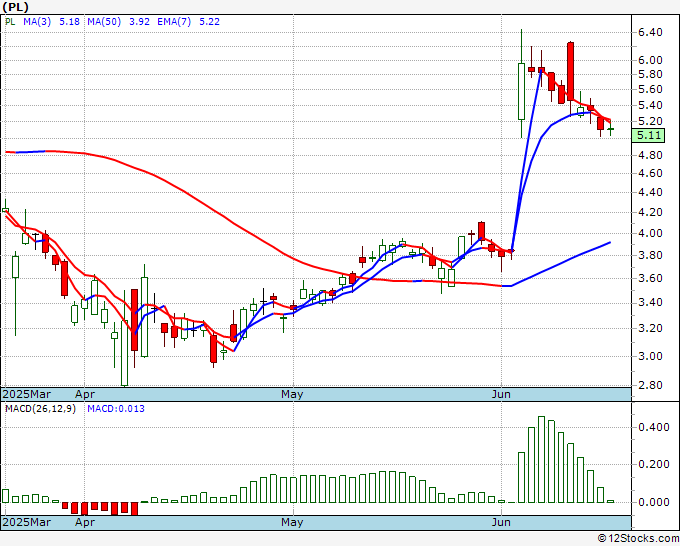This screenshot has height=546, width=680.
Task: Click the 0.200 MACD axis label
Action: click(x=654, y=464)
